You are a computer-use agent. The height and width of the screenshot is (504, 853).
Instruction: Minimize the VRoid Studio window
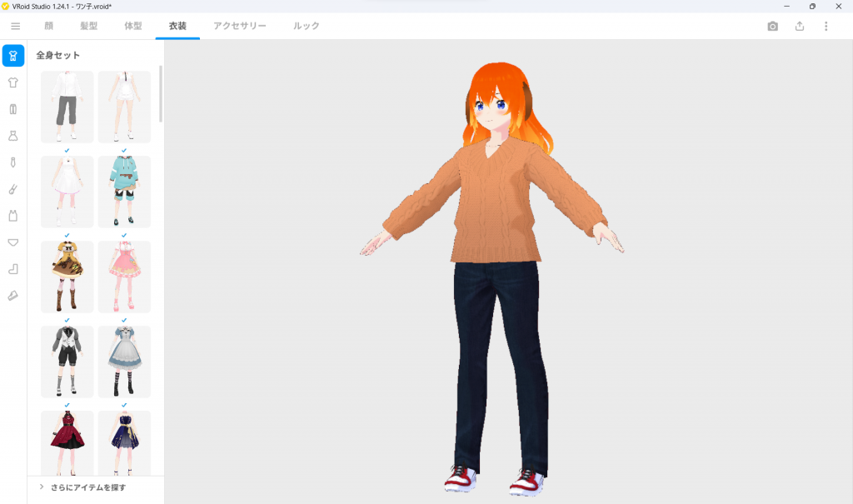click(x=786, y=6)
